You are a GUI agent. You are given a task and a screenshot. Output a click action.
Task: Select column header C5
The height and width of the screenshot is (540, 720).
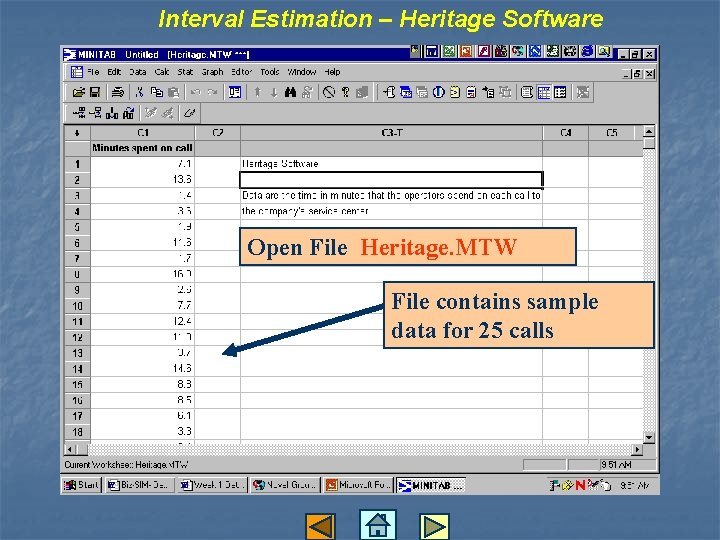click(612, 133)
